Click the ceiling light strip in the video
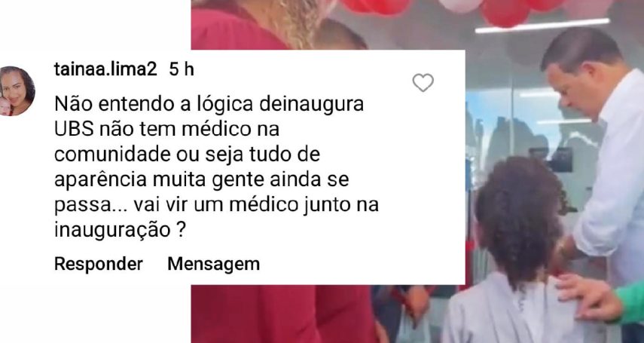The width and height of the screenshot is (644, 343). pos(542,26)
